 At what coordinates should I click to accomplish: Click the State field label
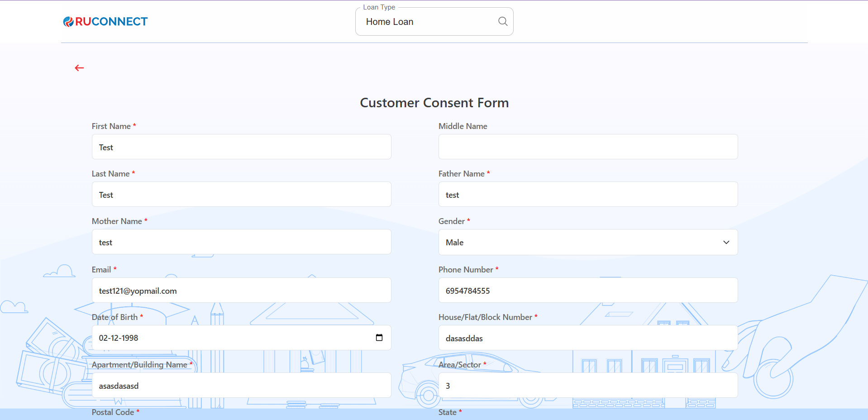(x=447, y=412)
